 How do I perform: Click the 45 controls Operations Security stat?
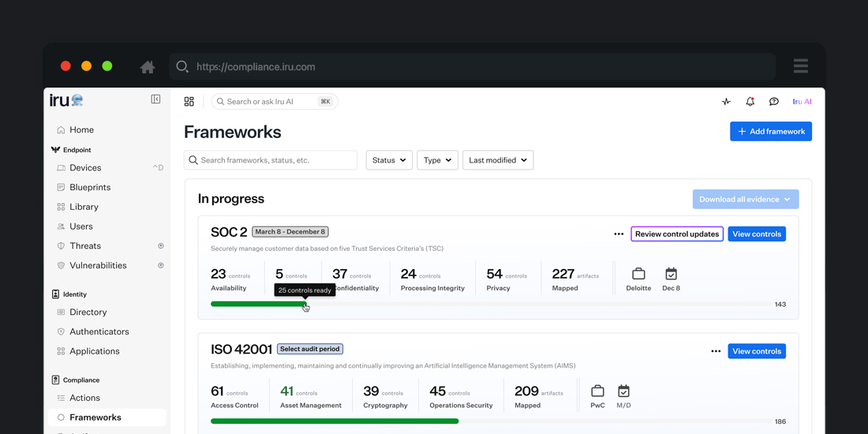[x=461, y=397]
